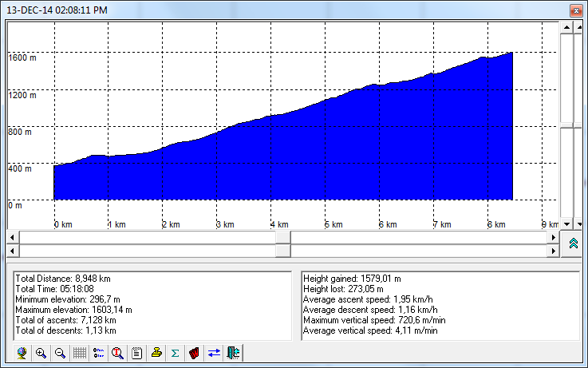The width and height of the screenshot is (588, 368).
Task: Click up arrow of the left vertical scrollbar
Action: pos(566,28)
